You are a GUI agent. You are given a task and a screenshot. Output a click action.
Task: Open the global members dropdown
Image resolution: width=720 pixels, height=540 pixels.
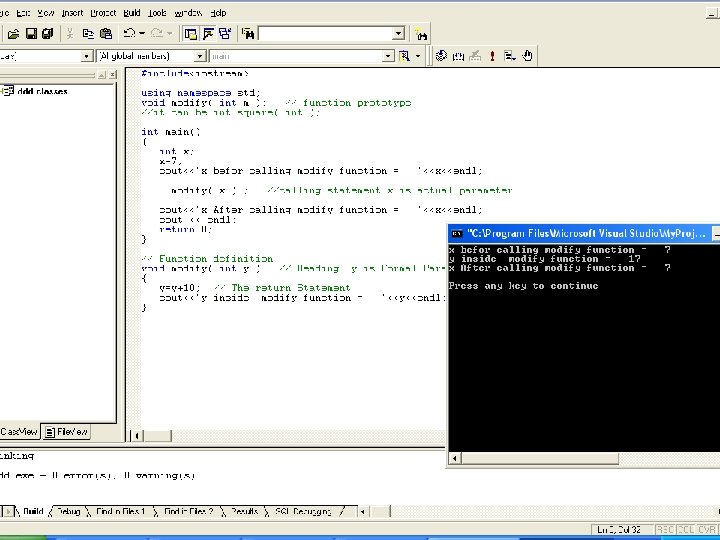click(200, 56)
